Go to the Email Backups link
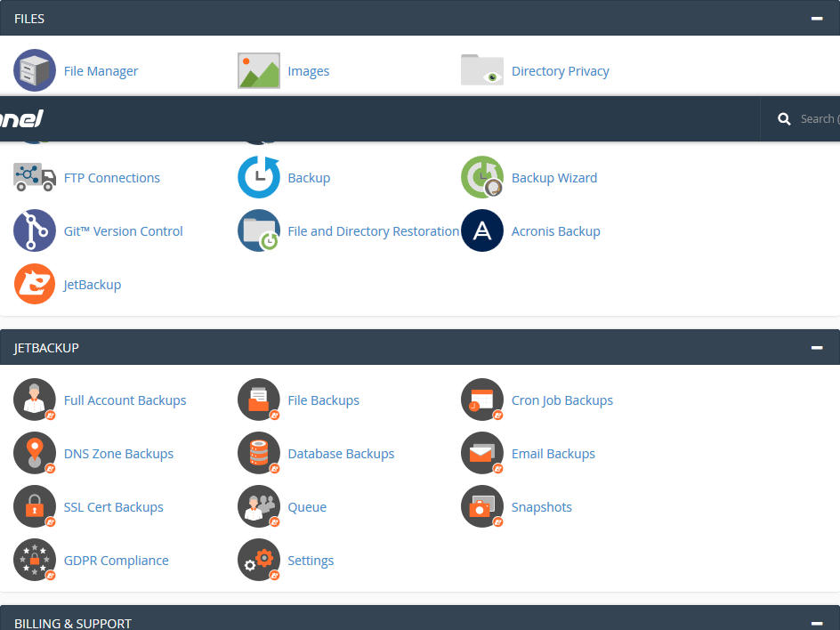Viewport: 840px width, 630px height. 553,454
